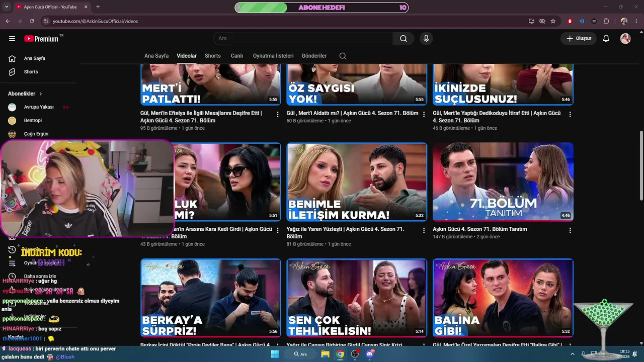The height and width of the screenshot is (362, 644).
Task: View site information icon in address bar
Action: coord(46,21)
